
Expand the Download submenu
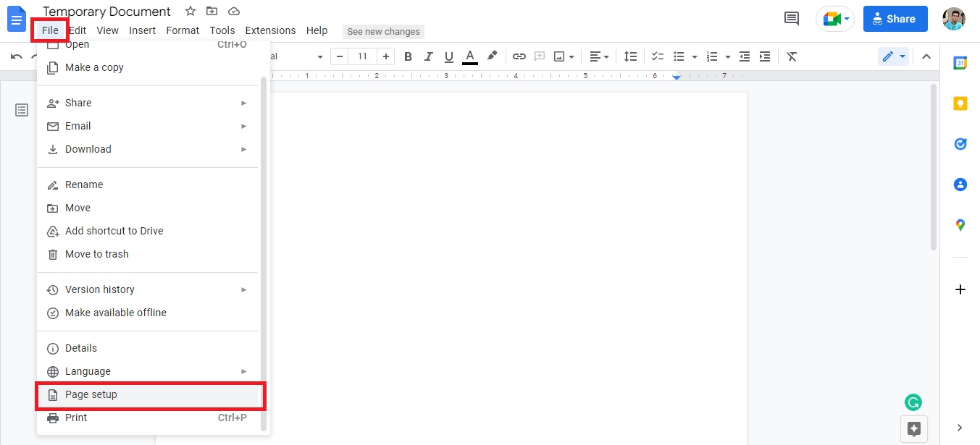pyautogui.click(x=88, y=149)
